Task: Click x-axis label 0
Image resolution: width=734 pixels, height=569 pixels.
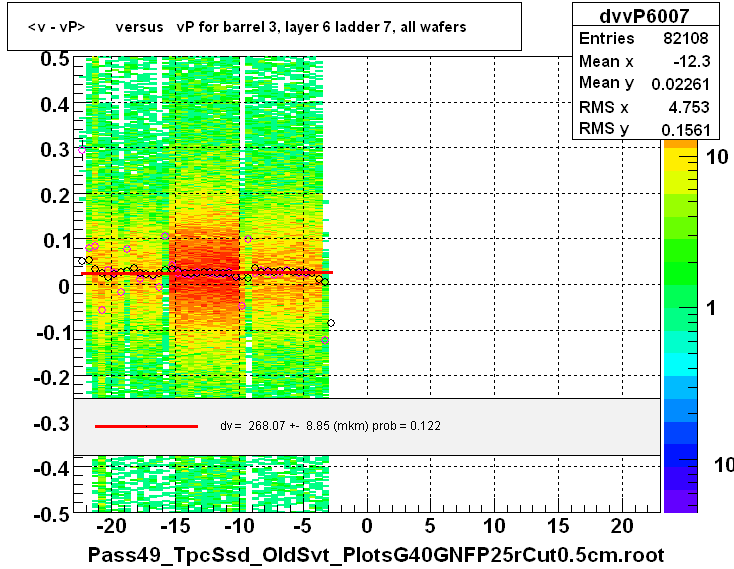Action: (x=367, y=526)
